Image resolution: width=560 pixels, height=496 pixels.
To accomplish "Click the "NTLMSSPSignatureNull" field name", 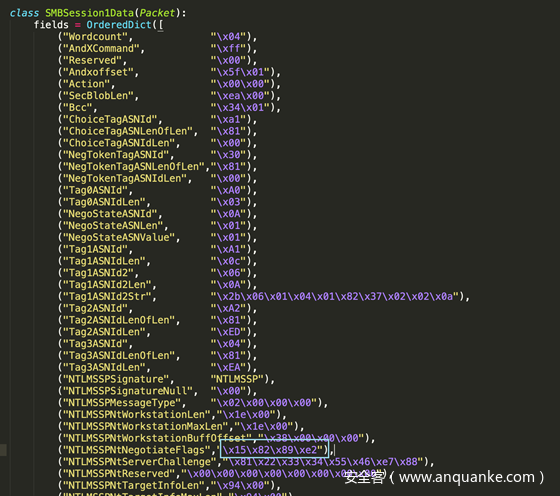I will 128,391.
